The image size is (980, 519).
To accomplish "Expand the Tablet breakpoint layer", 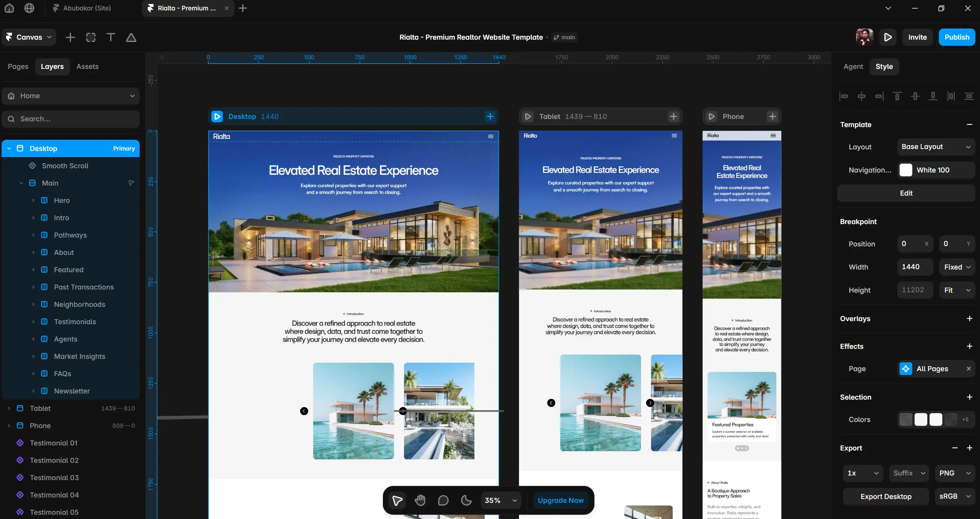I will pos(9,408).
